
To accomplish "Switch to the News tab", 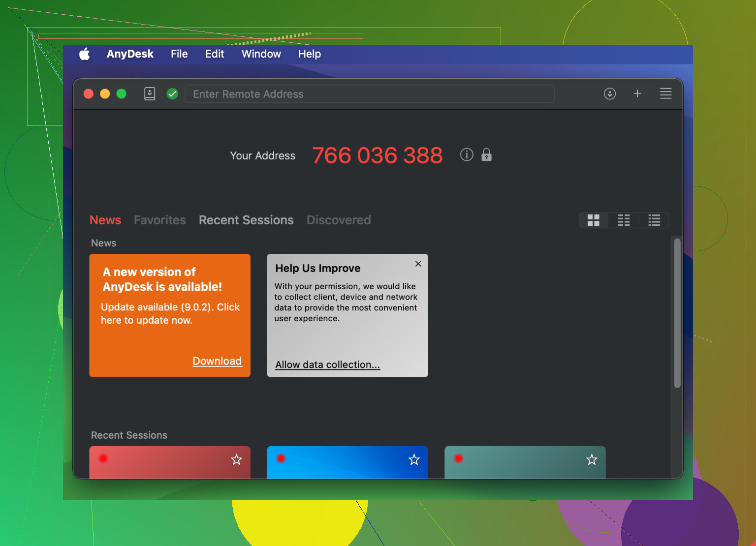I will (x=105, y=220).
